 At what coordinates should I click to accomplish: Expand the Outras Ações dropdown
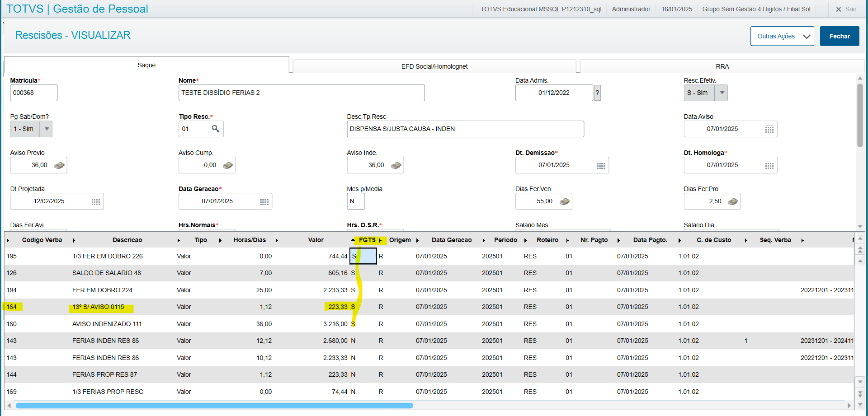pyautogui.click(x=782, y=36)
